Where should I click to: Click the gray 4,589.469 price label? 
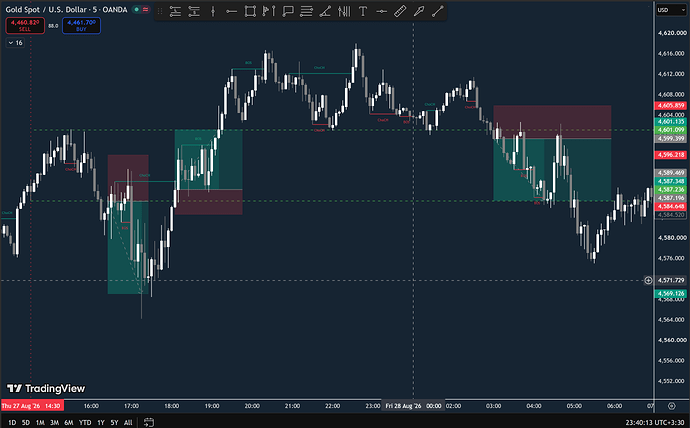(x=671, y=173)
